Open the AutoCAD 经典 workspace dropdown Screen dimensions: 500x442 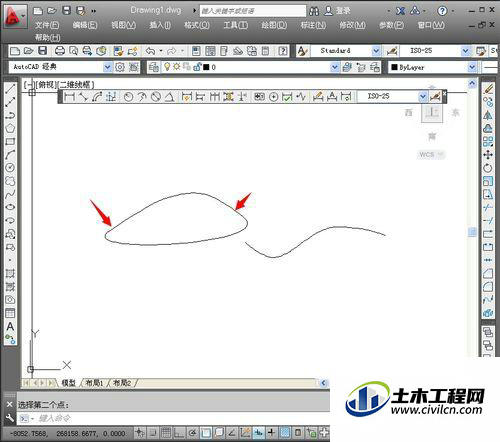point(107,67)
